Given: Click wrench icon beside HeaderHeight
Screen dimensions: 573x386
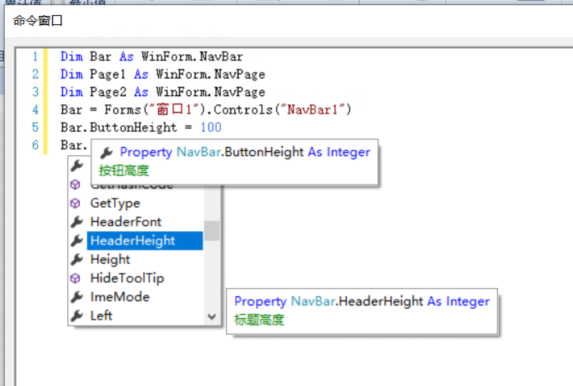Looking at the screenshot, I should (77, 241).
